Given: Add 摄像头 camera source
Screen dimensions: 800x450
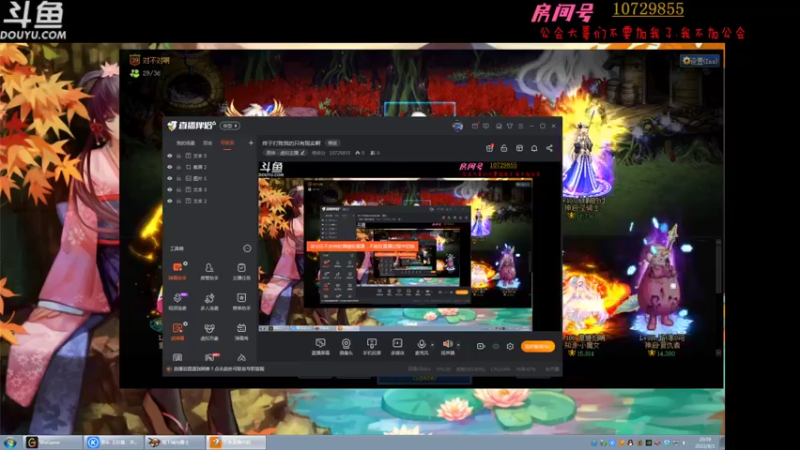Looking at the screenshot, I should coord(346,346).
